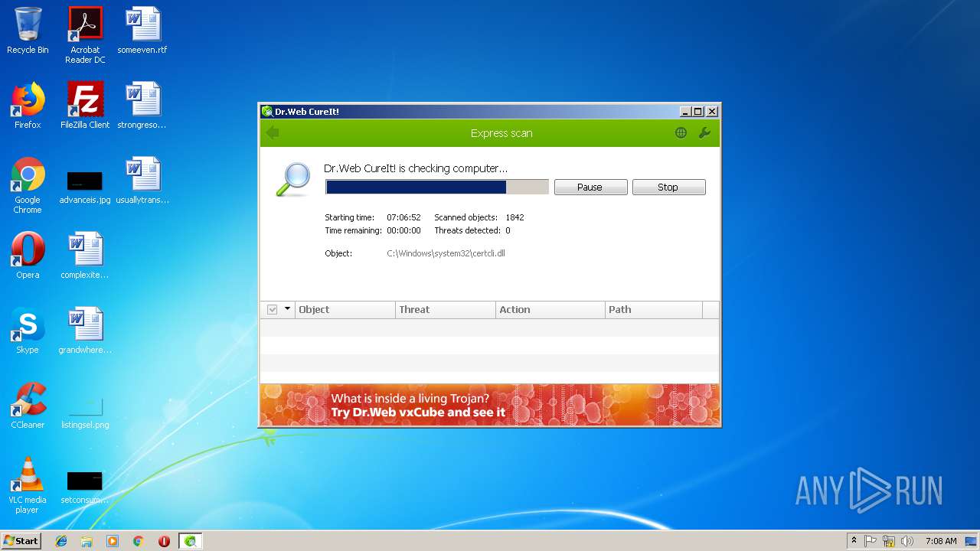The width and height of the screenshot is (980, 551).
Task: Close the Dr.Web CureIt! window
Action: (x=712, y=112)
